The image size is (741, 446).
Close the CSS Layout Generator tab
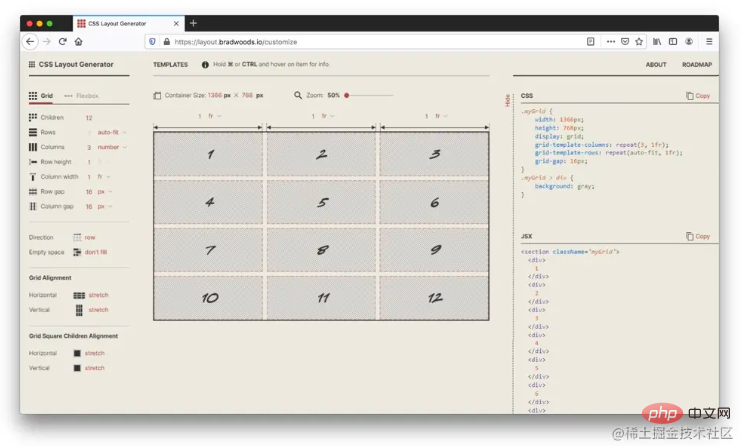176,23
